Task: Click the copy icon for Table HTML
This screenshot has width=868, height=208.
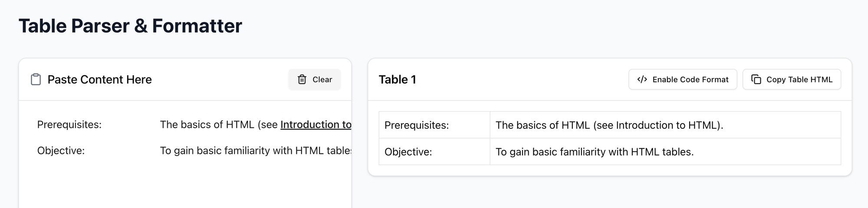Action: pyautogui.click(x=756, y=79)
